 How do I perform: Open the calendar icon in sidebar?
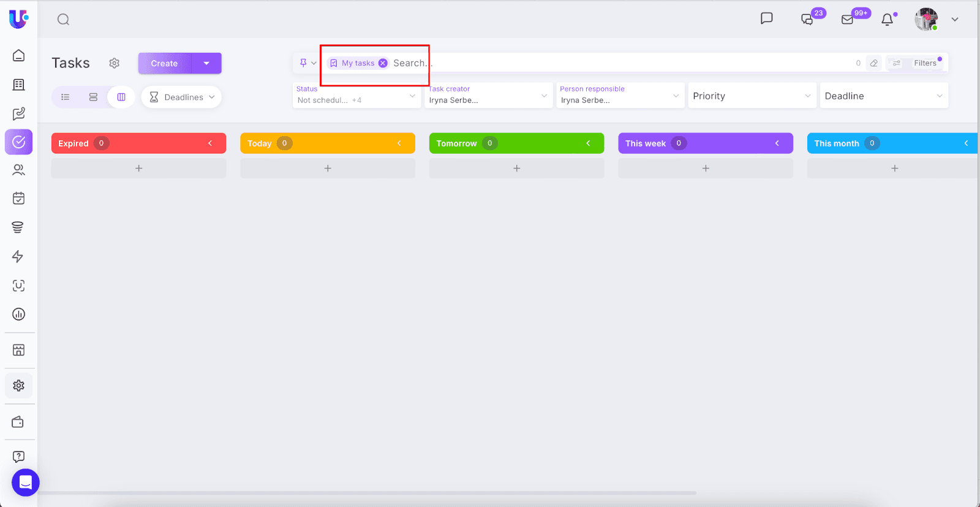pos(18,198)
